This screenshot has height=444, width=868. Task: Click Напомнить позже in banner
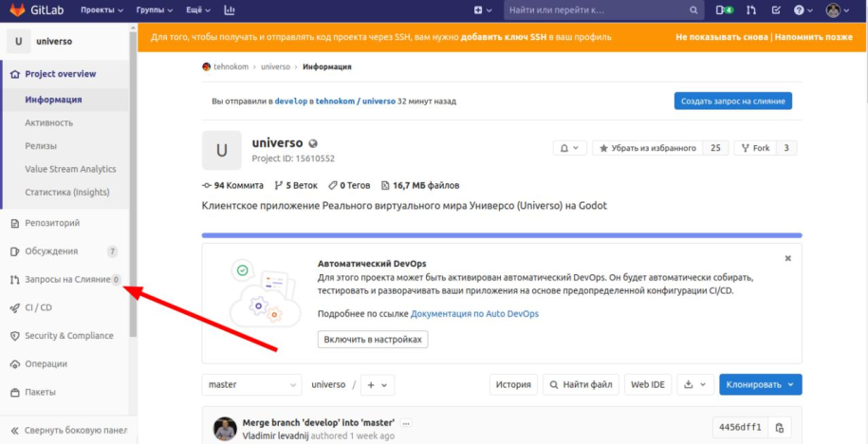(814, 37)
